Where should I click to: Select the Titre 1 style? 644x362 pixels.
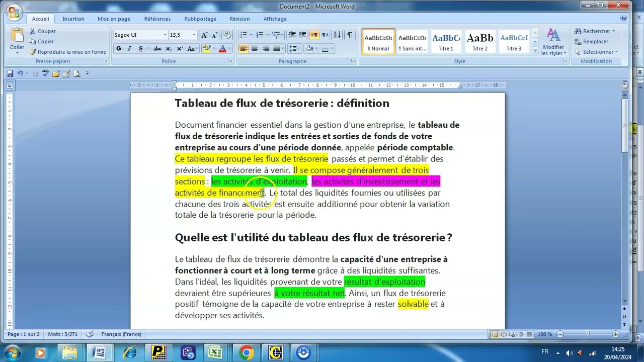click(446, 42)
